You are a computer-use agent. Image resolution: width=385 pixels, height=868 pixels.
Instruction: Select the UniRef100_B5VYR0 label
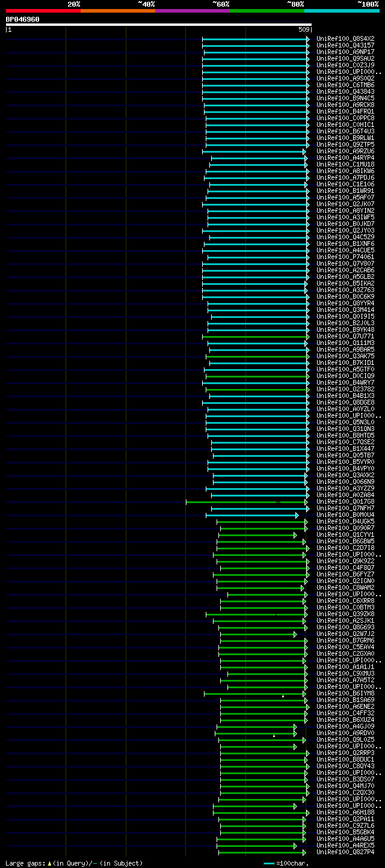[x=346, y=462]
